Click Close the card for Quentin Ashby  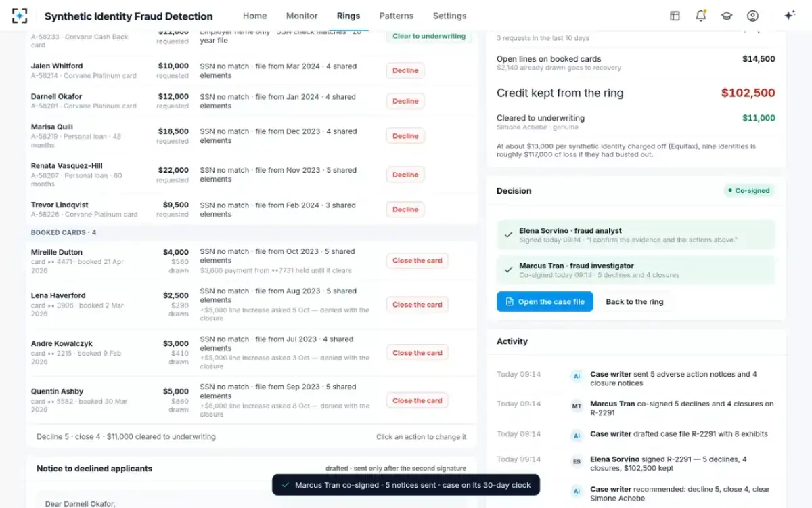coord(417,401)
